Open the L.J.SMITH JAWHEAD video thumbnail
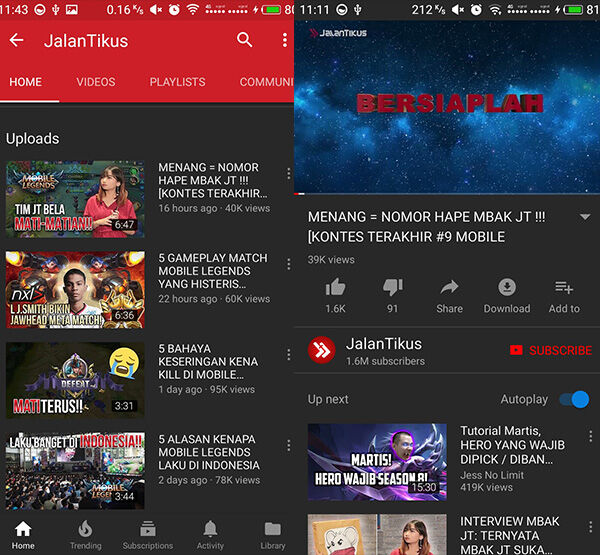Screen dimensions: 600x555 tap(75, 290)
